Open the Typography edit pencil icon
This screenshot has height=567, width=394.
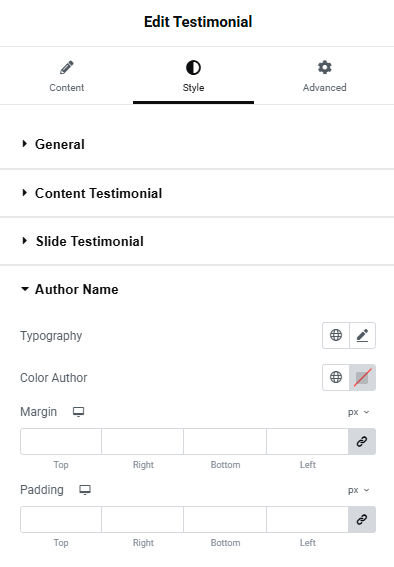363,335
